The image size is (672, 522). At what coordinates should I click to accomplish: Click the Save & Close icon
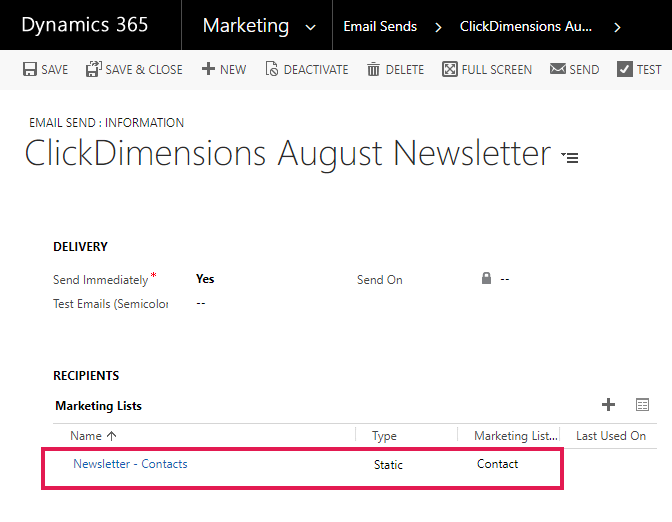93,69
